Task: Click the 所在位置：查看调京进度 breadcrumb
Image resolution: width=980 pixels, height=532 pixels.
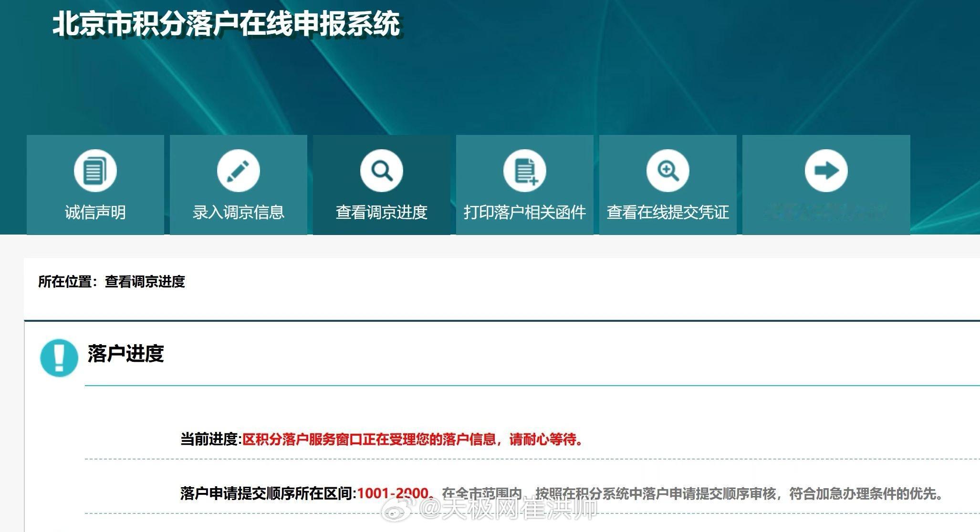Action: coord(111,282)
